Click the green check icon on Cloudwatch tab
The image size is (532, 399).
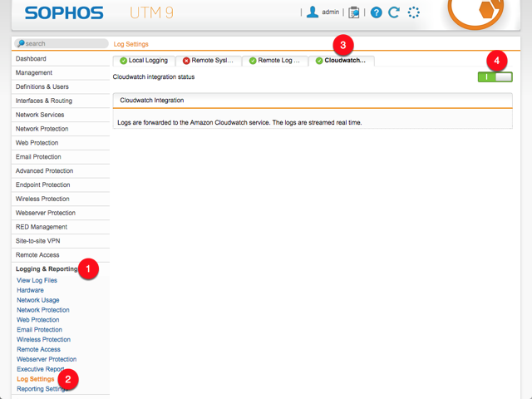click(319, 61)
